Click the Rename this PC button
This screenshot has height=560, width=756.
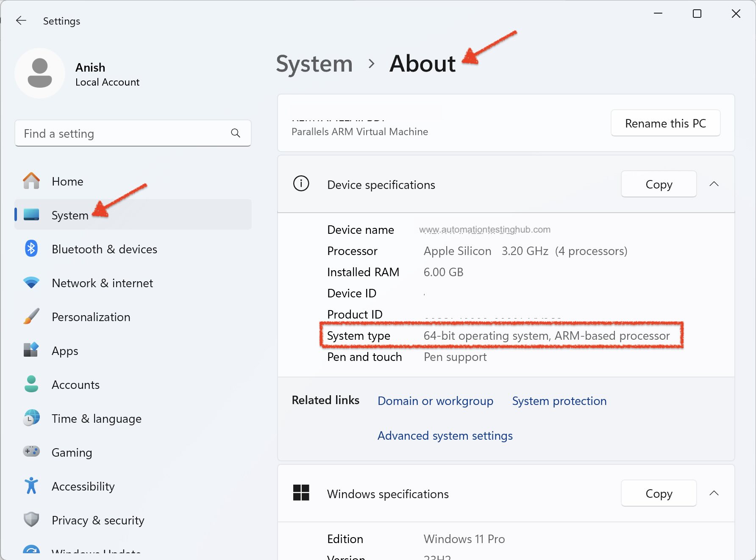665,123
